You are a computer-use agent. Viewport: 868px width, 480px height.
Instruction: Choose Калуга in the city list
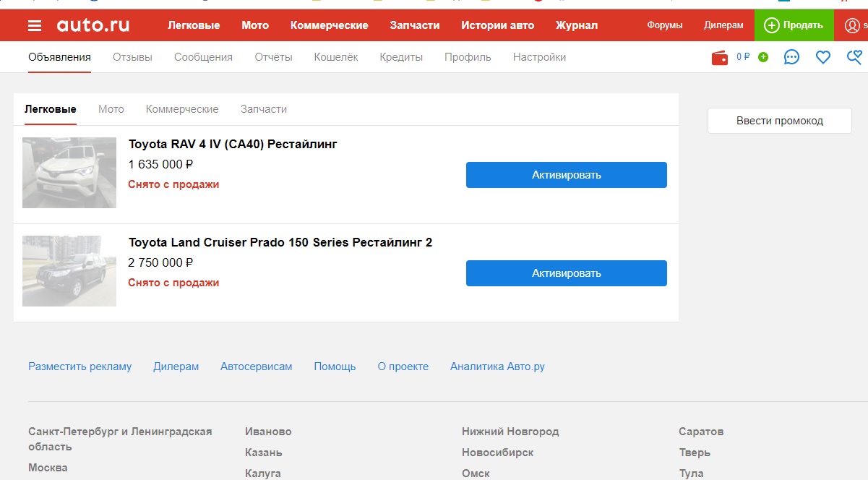click(263, 473)
